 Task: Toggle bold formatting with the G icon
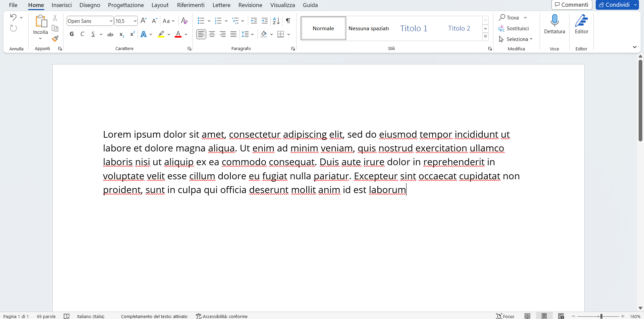(x=71, y=34)
